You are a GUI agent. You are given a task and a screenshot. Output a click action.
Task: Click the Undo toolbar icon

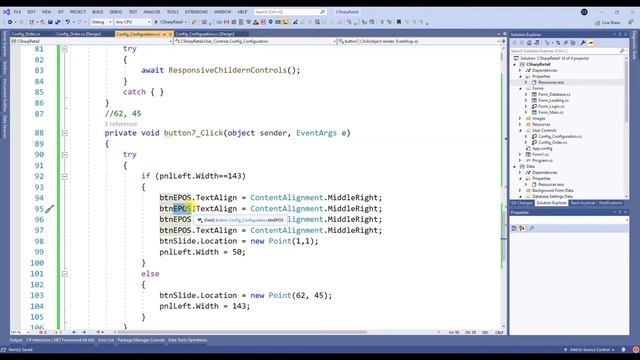68,22
